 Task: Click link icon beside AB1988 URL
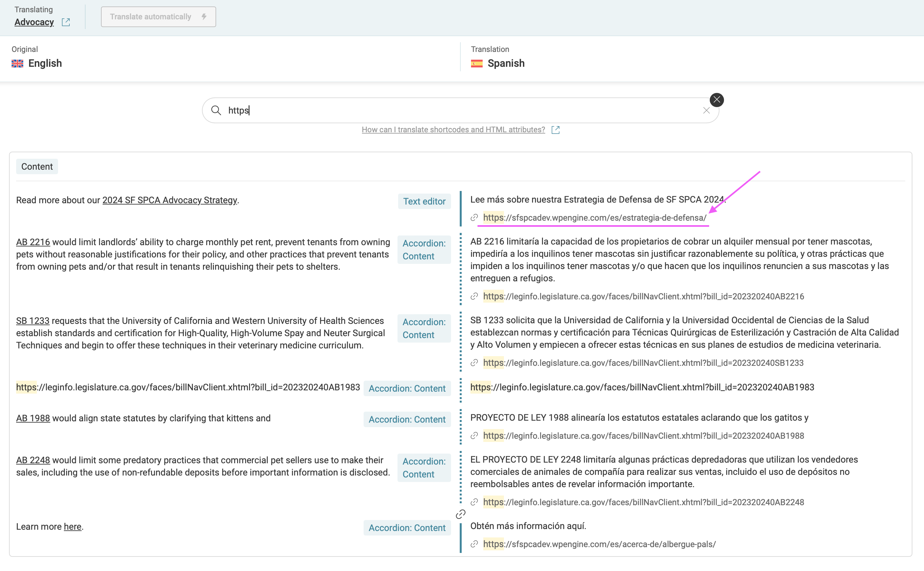[x=474, y=436]
